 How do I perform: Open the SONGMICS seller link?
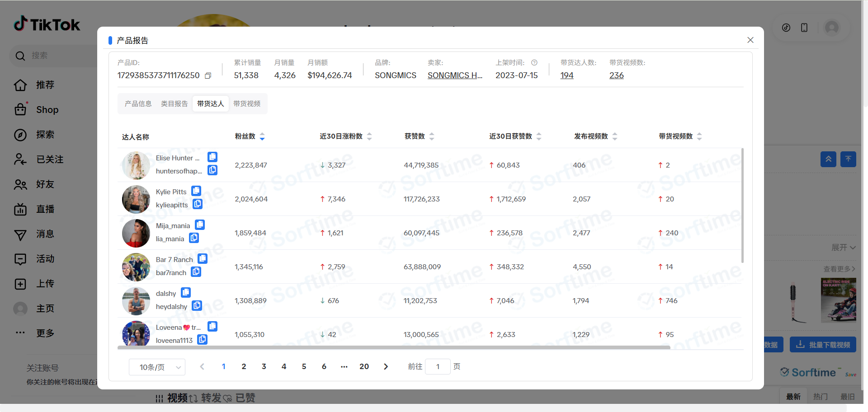point(455,75)
